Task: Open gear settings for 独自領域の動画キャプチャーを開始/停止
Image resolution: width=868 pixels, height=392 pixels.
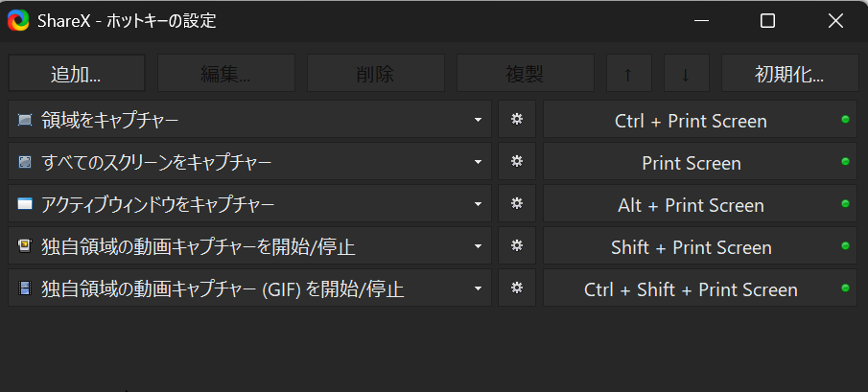Action: [516, 246]
